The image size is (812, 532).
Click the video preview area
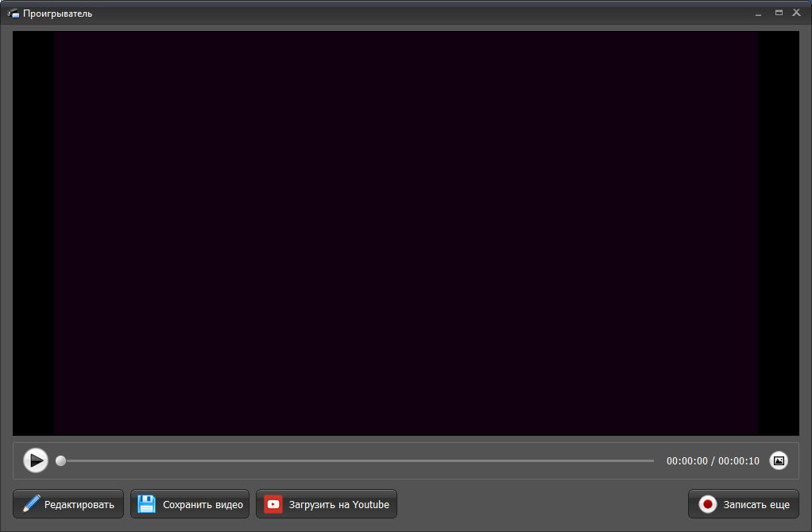point(406,233)
